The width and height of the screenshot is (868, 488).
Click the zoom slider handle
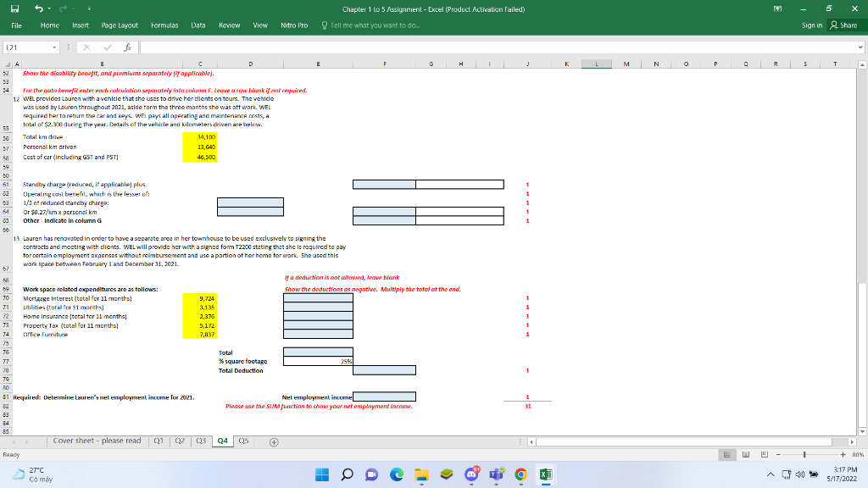tap(804, 454)
